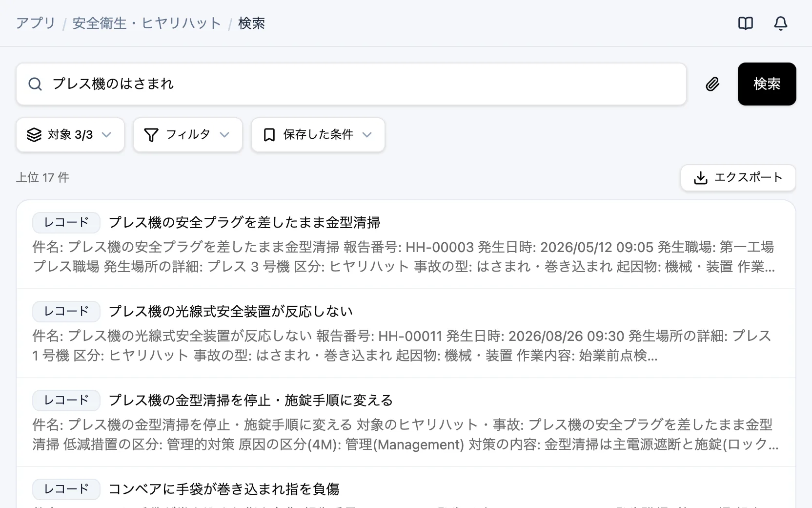Click snippet mentioning 低減措置の区分: 管理的対策
The width and height of the screenshot is (812, 508).
(405, 435)
